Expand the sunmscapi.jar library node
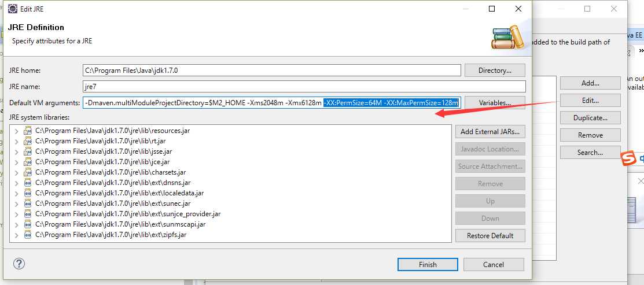This screenshot has width=644, height=285. 16,225
